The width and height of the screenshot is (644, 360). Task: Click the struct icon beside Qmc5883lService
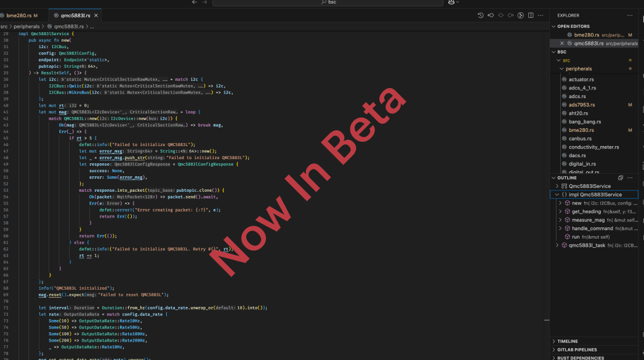(x=565, y=186)
